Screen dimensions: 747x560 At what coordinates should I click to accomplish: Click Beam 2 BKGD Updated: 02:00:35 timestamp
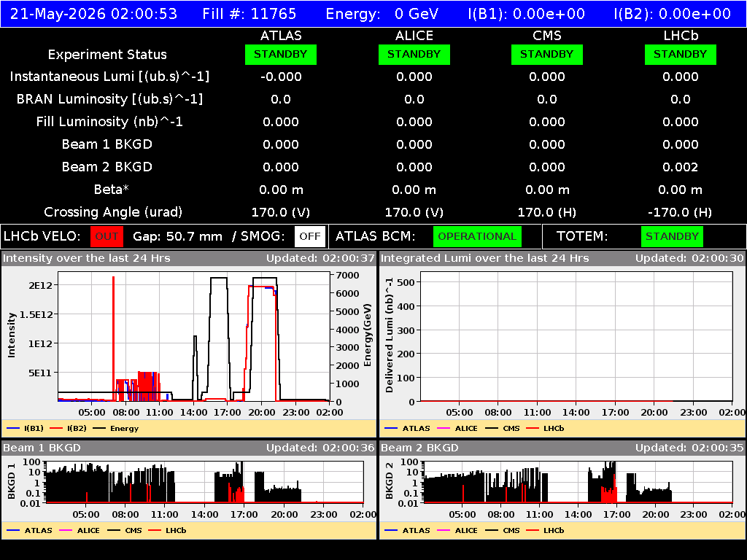pos(689,448)
